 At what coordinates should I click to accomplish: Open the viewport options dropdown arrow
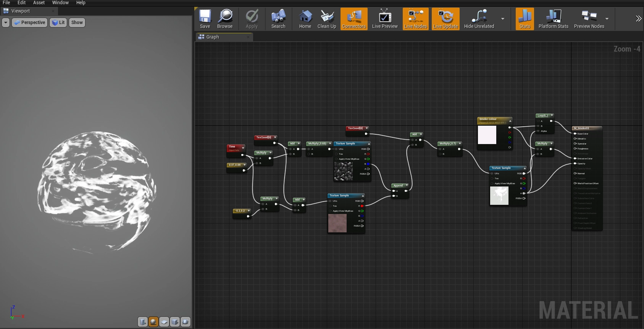point(6,23)
